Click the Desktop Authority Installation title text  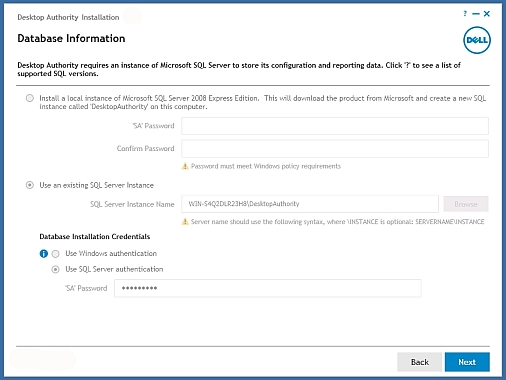pyautogui.click(x=68, y=17)
